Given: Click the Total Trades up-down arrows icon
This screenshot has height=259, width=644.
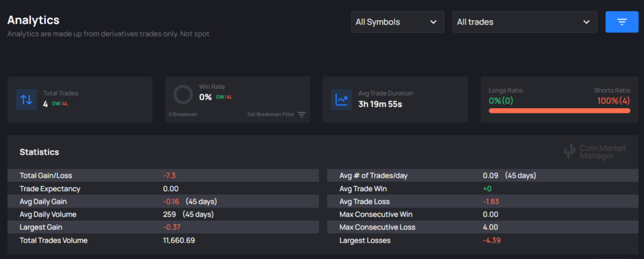Looking at the screenshot, I should pyautogui.click(x=26, y=99).
